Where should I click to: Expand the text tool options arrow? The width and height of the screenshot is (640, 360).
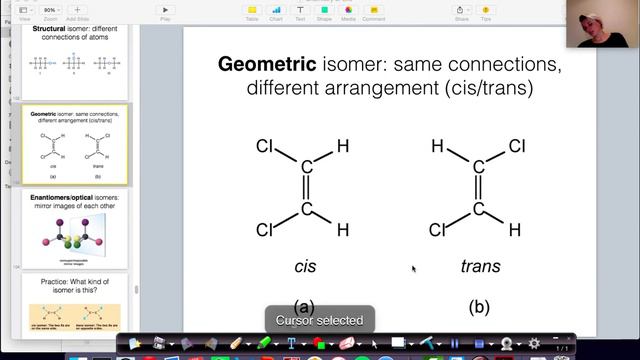click(x=304, y=344)
